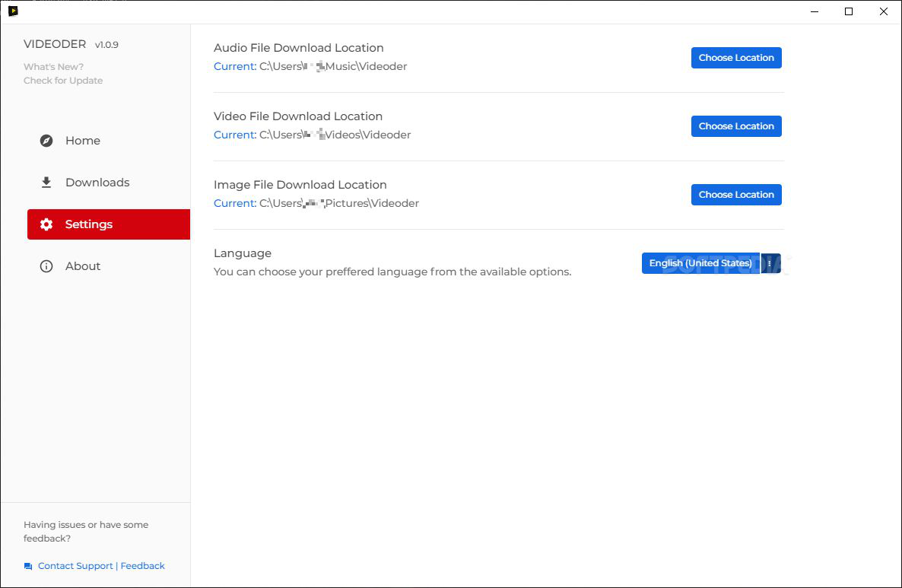The width and height of the screenshot is (902, 588).
Task: Click the v1.0.9 version label
Action: pyautogui.click(x=106, y=45)
